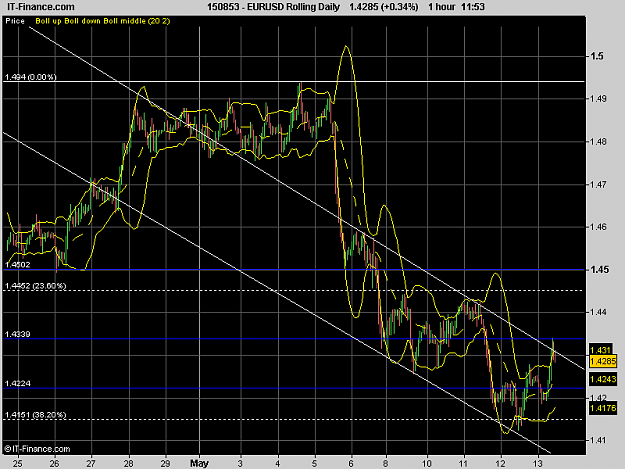This screenshot has width=625, height=469.
Task: Click the 1 hour timeframe label
Action: click(x=442, y=7)
